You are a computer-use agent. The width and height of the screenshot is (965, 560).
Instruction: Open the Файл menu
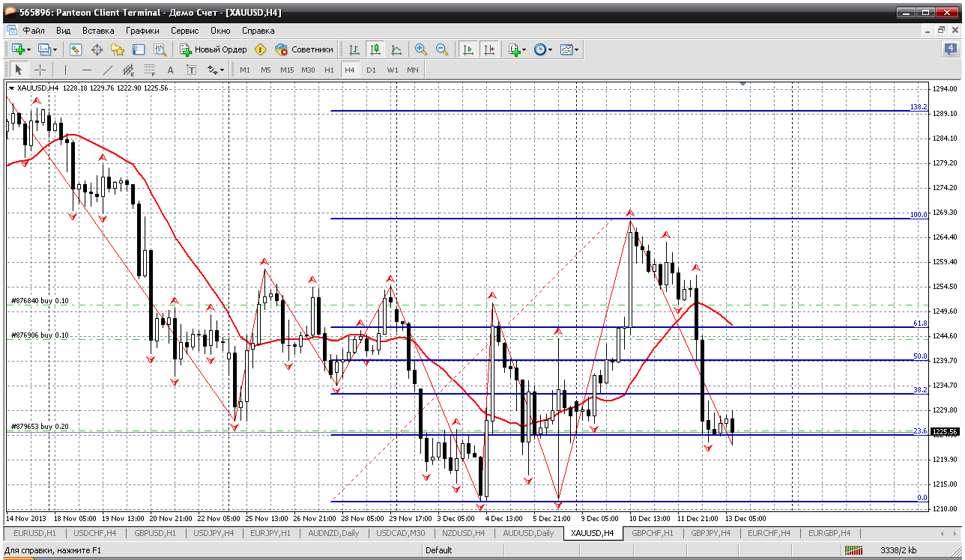[x=34, y=31]
